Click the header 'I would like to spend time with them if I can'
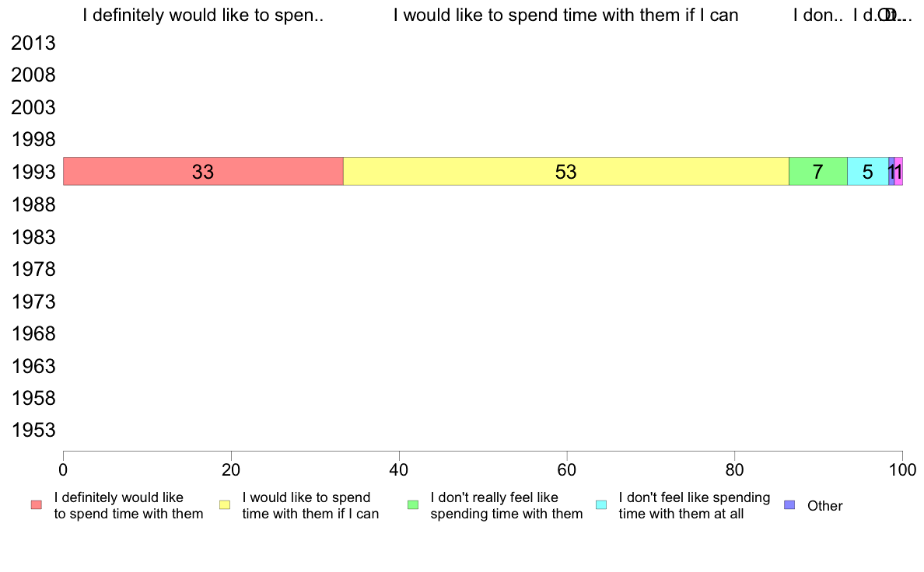This screenshot has height=572, width=924. (x=565, y=16)
